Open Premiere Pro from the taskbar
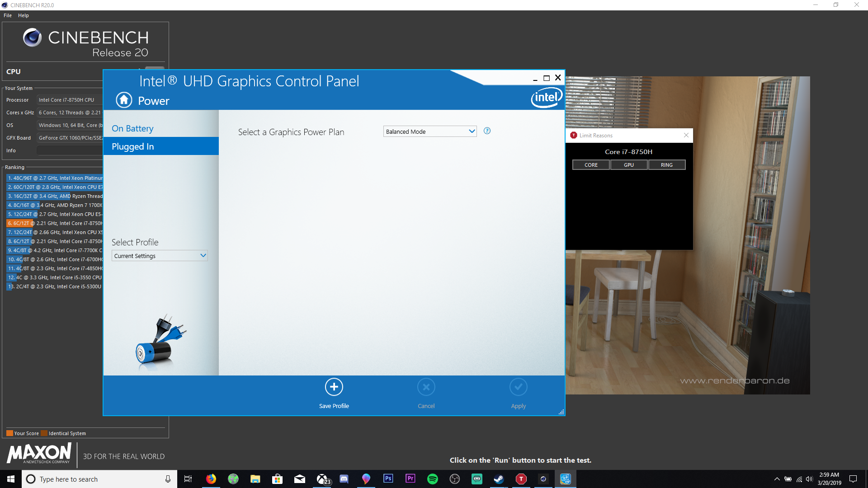Image resolution: width=868 pixels, height=488 pixels. [x=410, y=479]
